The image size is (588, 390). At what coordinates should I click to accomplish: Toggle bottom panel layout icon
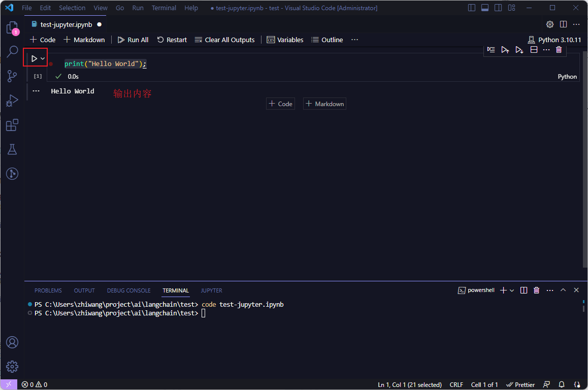485,8
